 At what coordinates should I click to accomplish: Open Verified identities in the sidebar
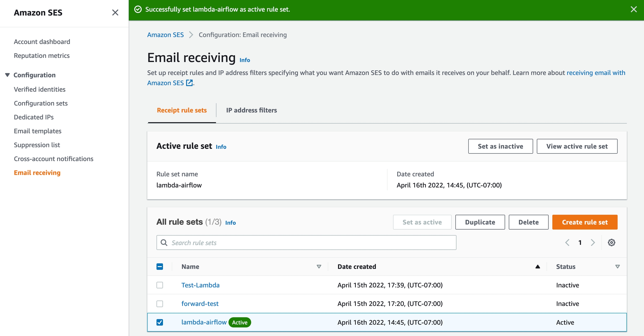tap(40, 89)
